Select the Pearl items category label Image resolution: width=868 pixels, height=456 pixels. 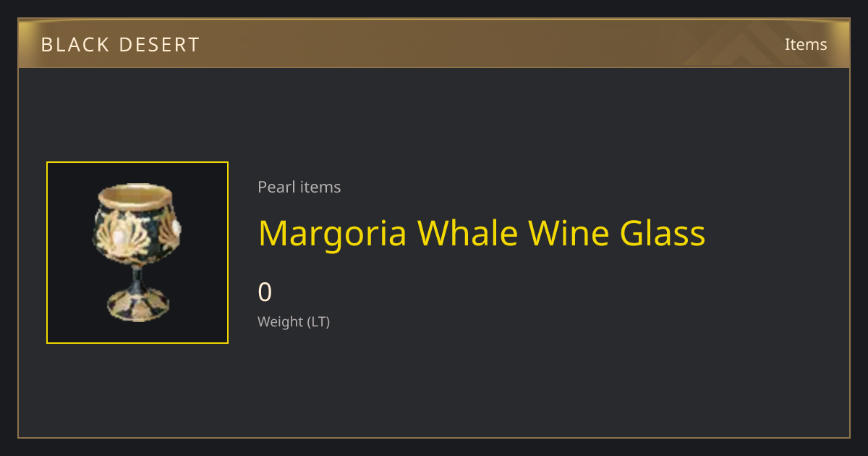[299, 187]
